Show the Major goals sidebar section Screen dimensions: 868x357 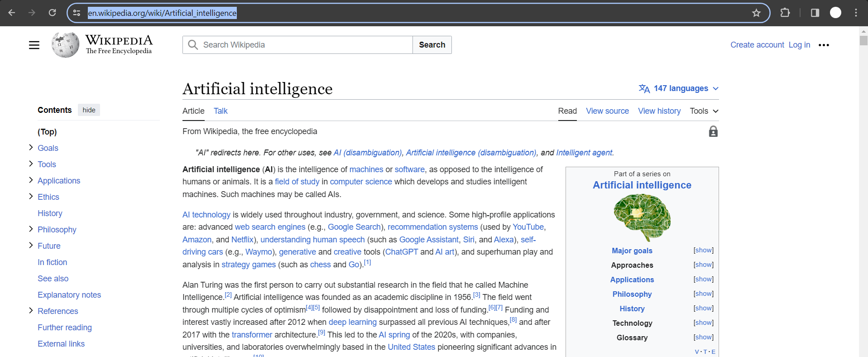coord(704,250)
